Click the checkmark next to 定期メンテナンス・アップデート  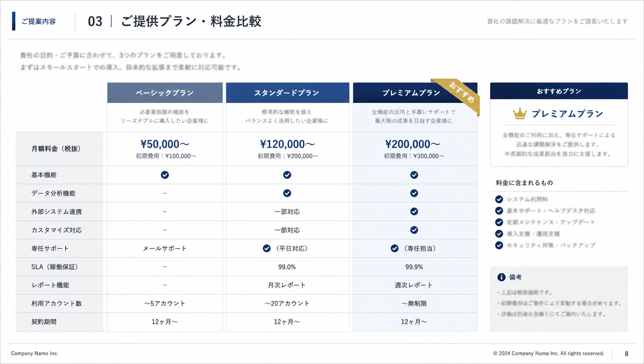(x=499, y=222)
